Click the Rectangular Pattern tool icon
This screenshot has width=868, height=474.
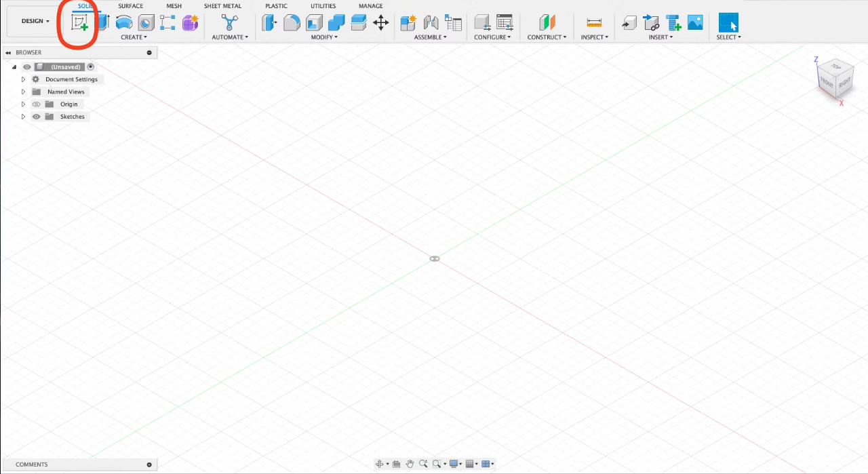pyautogui.click(x=167, y=22)
